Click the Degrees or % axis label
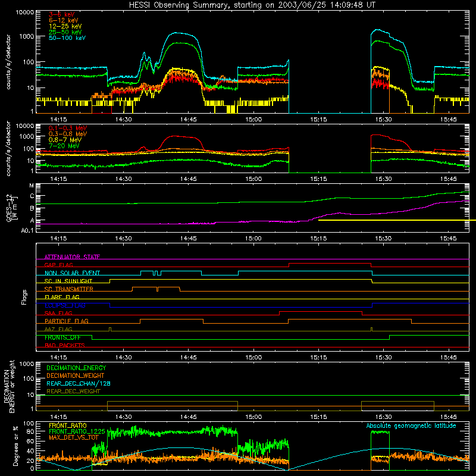 (x=16, y=446)
